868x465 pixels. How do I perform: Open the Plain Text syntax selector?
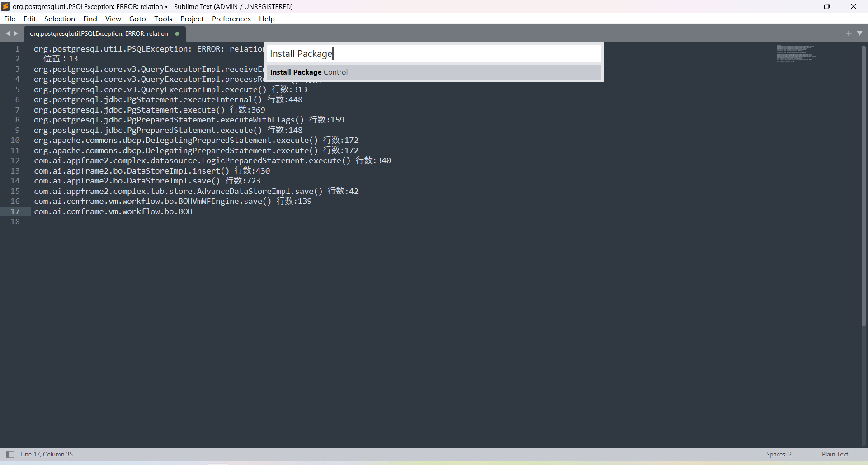click(835, 454)
